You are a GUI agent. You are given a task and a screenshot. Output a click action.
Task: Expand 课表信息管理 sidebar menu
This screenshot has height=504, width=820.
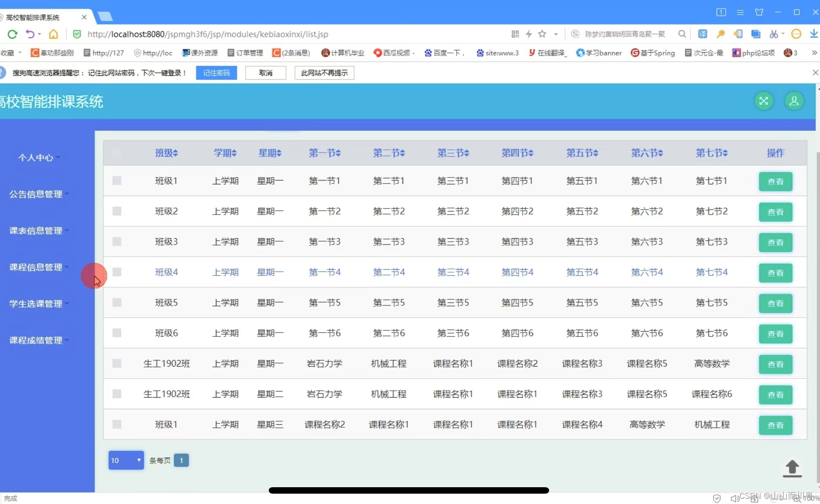point(39,231)
